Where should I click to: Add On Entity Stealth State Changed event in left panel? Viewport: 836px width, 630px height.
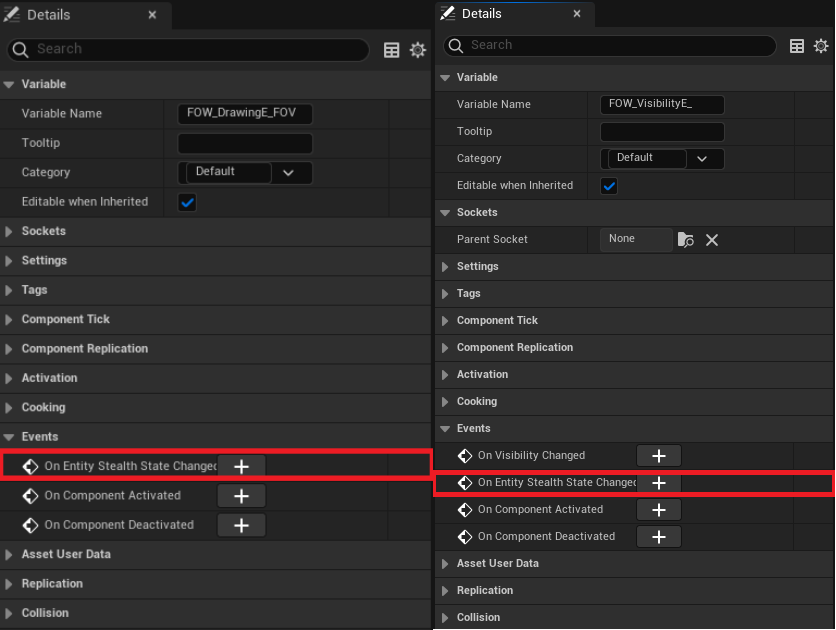pyautogui.click(x=242, y=466)
